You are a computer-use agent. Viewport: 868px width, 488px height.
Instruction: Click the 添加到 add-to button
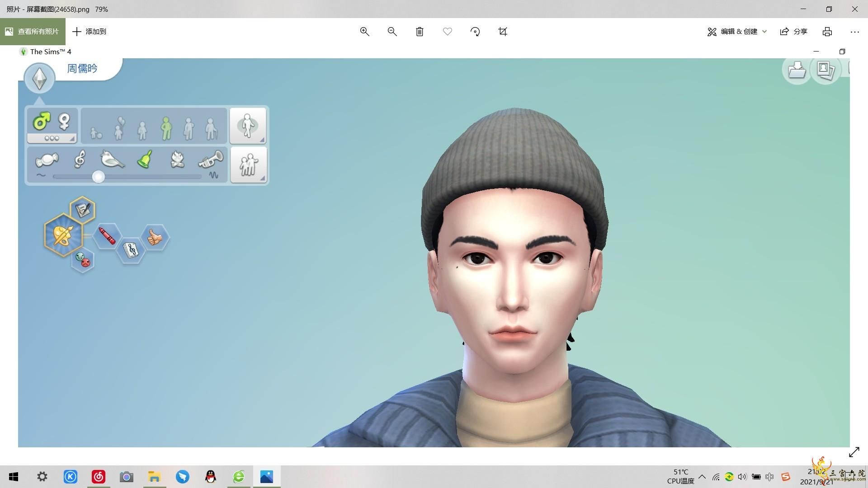point(90,32)
